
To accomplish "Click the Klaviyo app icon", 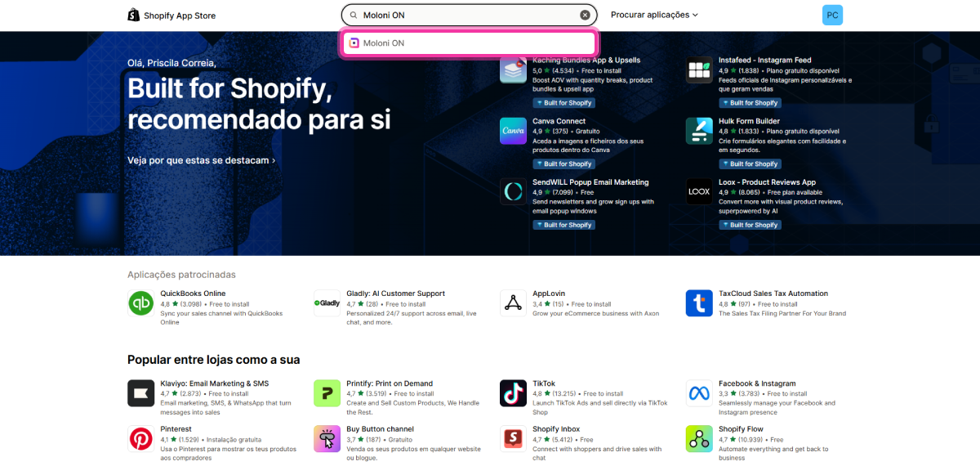I will click(140, 393).
